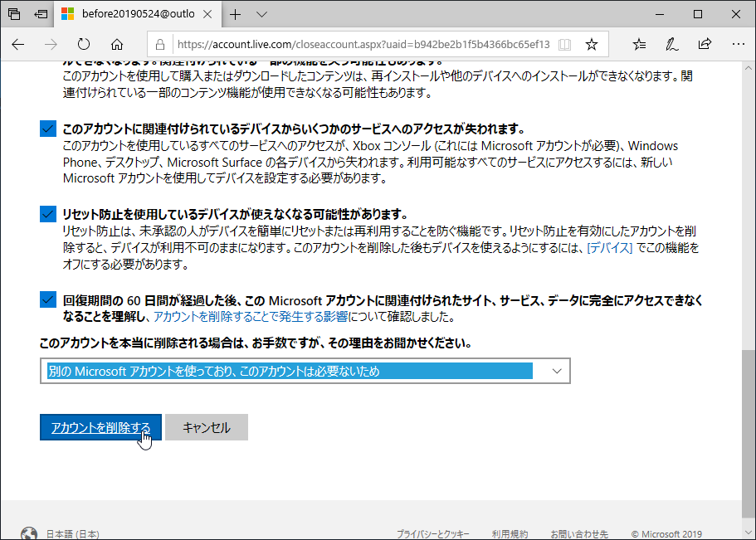The width and height of the screenshot is (756, 540).
Task: Open a new tab with the plus button
Action: click(x=236, y=14)
